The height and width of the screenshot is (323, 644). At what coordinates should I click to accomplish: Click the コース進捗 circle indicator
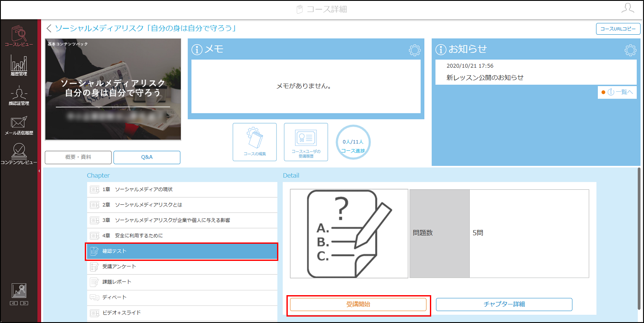(353, 143)
